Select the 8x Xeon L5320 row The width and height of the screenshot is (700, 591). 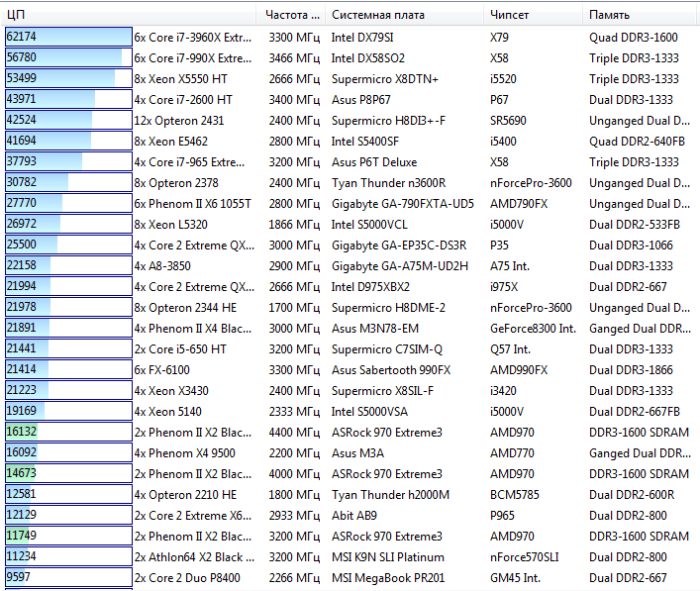pos(350,225)
